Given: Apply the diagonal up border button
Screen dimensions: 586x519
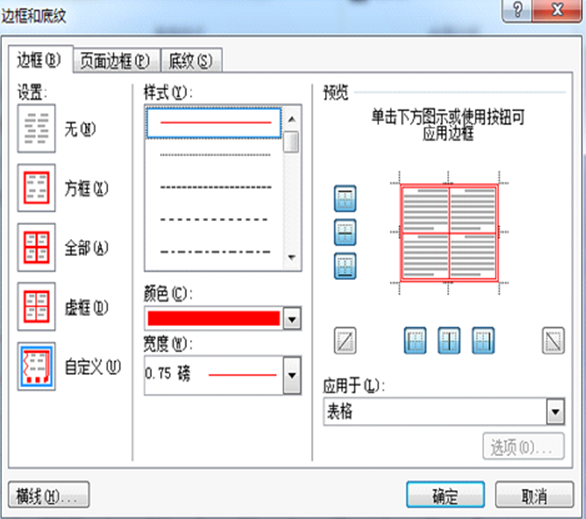Looking at the screenshot, I should [345, 340].
